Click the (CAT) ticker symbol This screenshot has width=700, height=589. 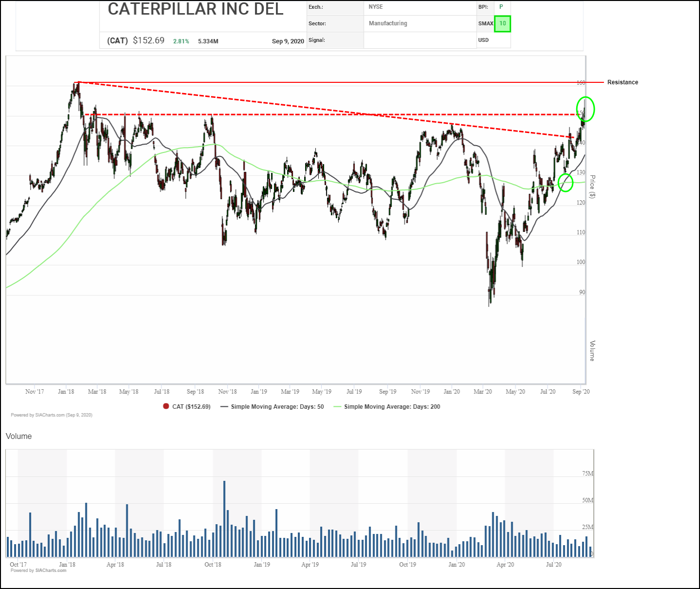[117, 41]
